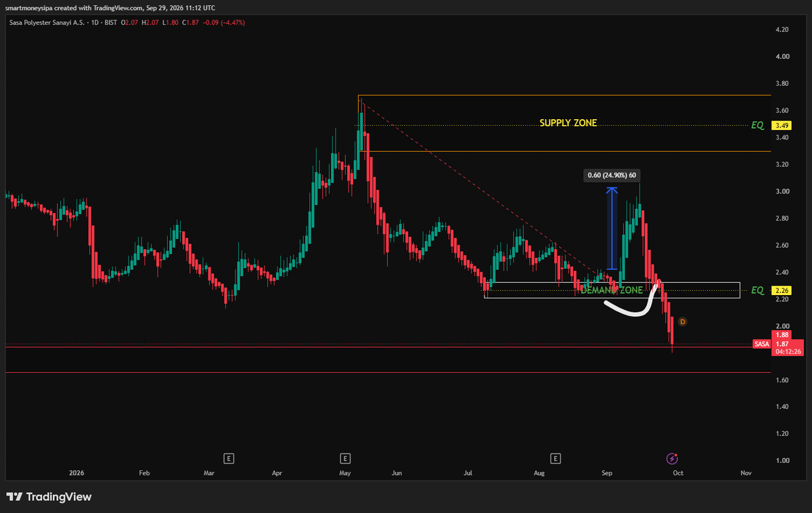Click the yellow 3.49 price label
The height and width of the screenshot is (513, 812).
click(782, 126)
